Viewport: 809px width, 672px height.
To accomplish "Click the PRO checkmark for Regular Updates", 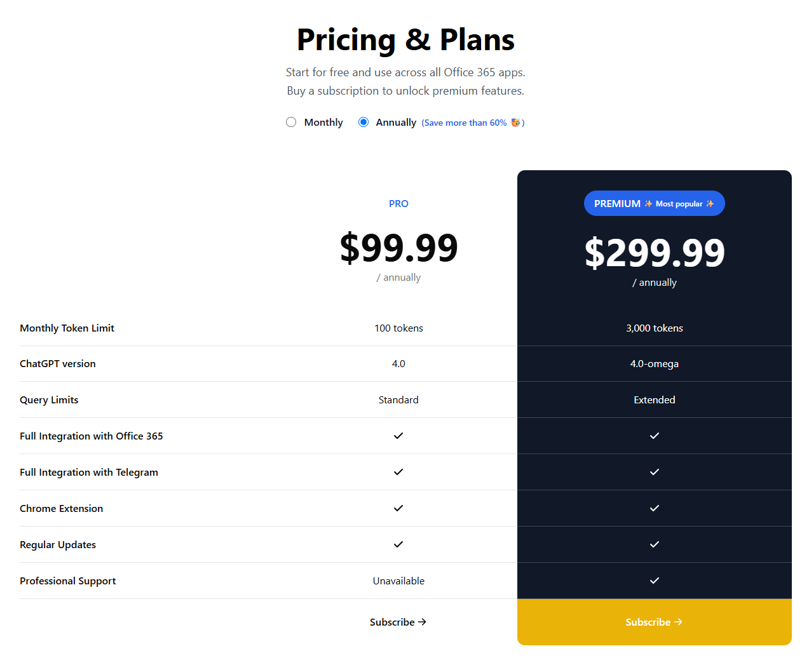I will pos(398,544).
